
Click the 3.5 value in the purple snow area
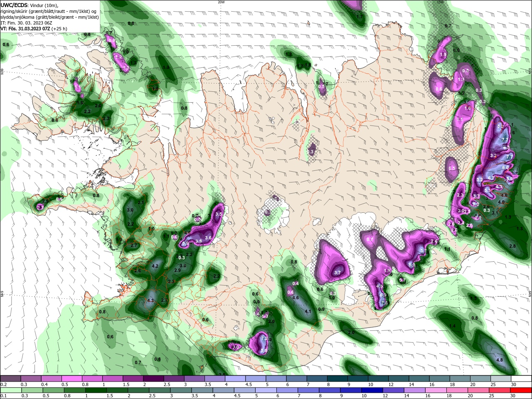pos(219,214)
